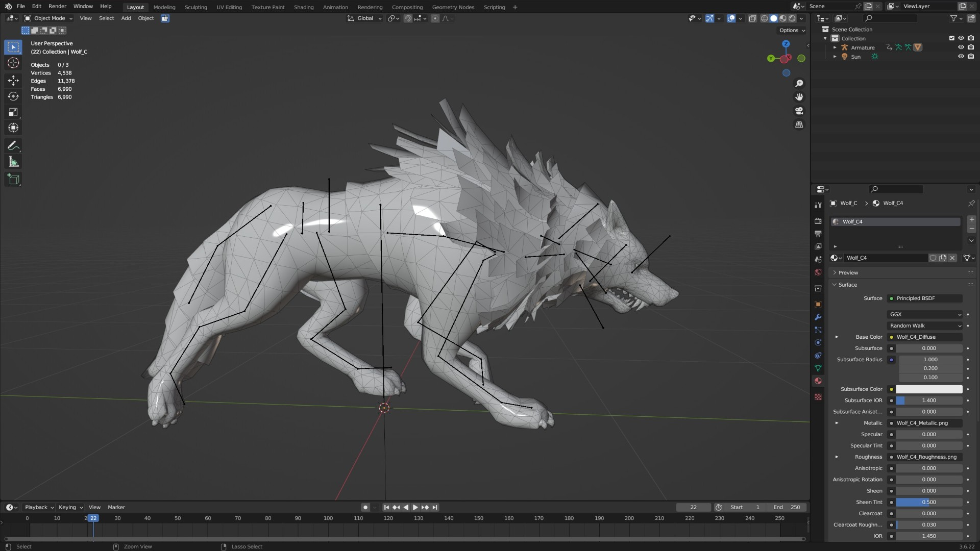This screenshot has width=980, height=551.
Task: Create new collection in outliner
Action: (971, 18)
